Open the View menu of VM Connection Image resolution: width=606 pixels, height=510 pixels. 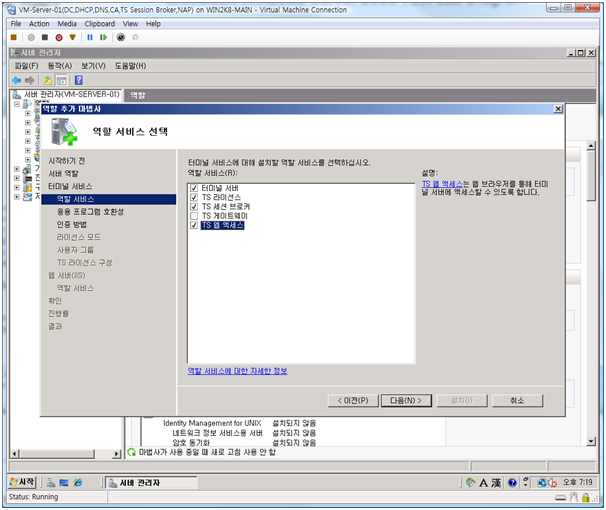[x=130, y=24]
